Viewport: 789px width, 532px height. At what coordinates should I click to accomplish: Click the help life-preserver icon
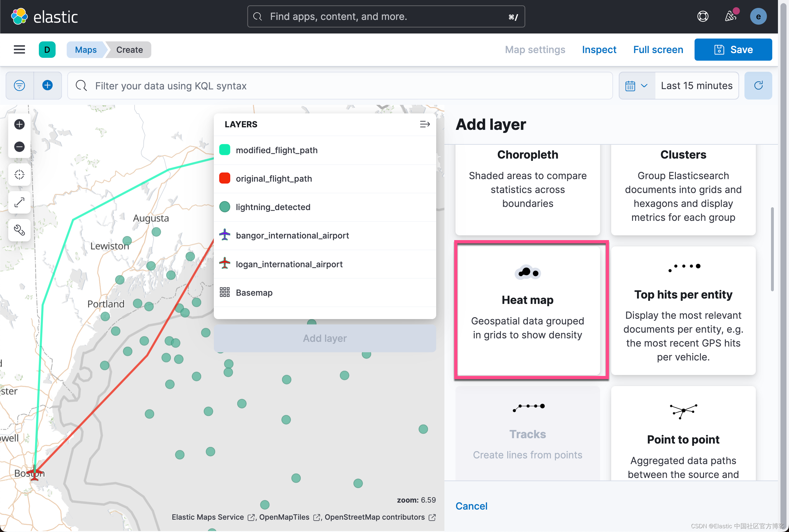[702, 16]
